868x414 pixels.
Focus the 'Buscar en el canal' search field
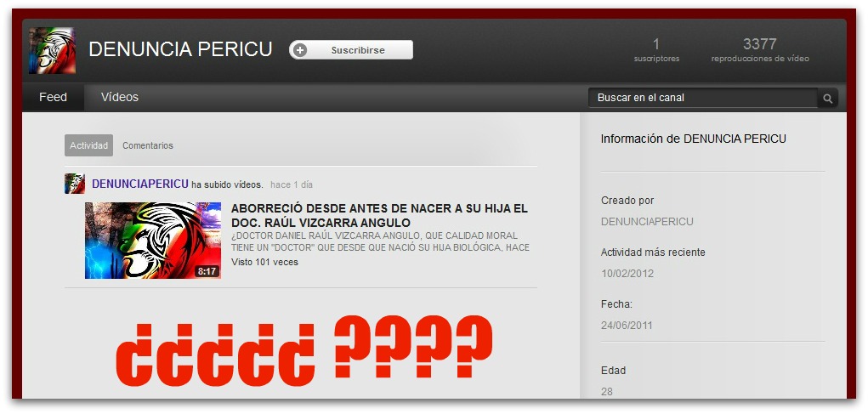click(x=702, y=98)
